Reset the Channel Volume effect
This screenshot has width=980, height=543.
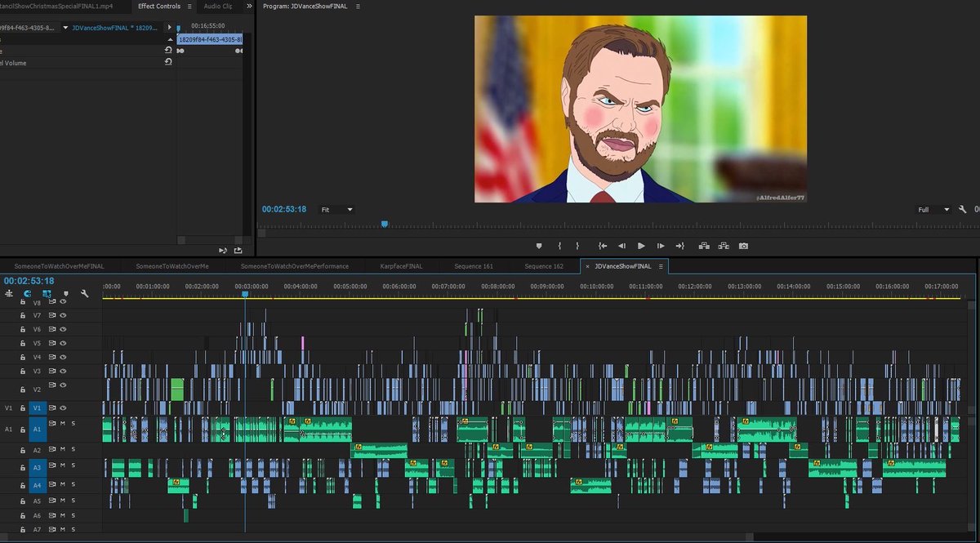[x=168, y=62]
